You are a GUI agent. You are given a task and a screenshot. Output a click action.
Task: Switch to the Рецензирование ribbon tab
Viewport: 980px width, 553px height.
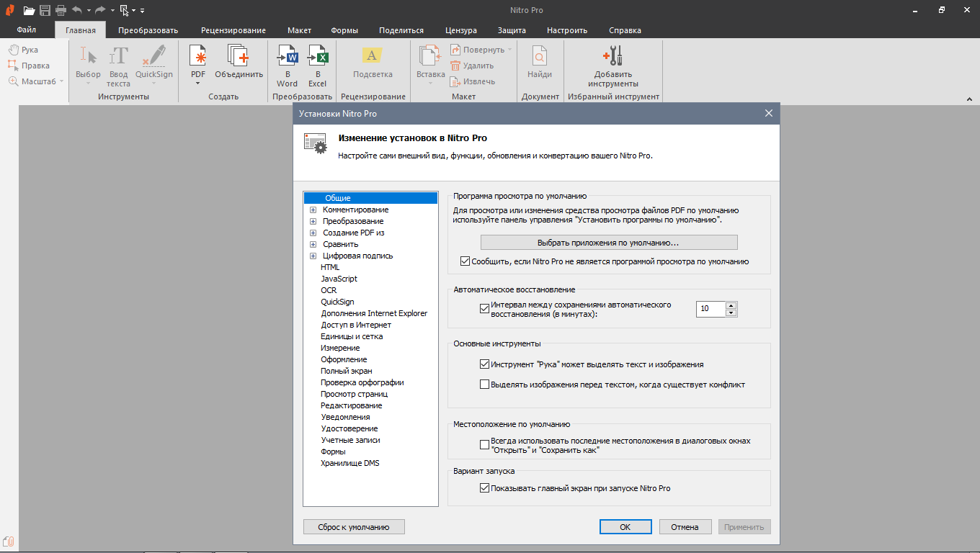[x=233, y=30]
